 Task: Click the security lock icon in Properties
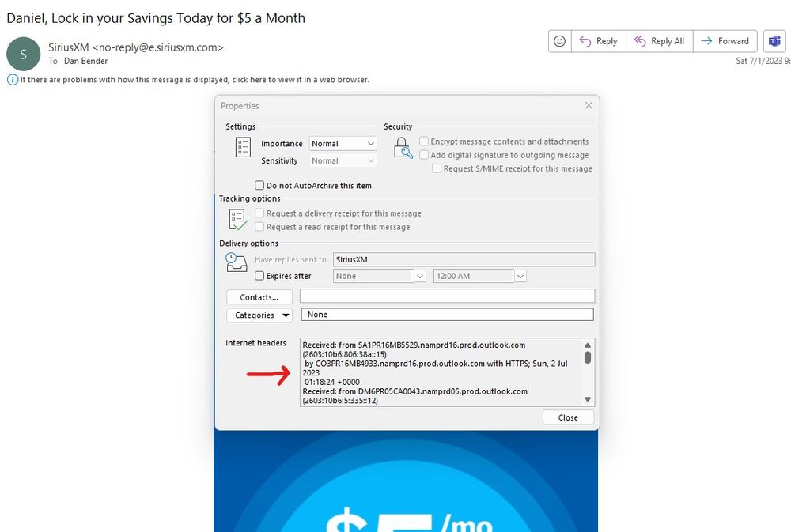[x=403, y=148]
